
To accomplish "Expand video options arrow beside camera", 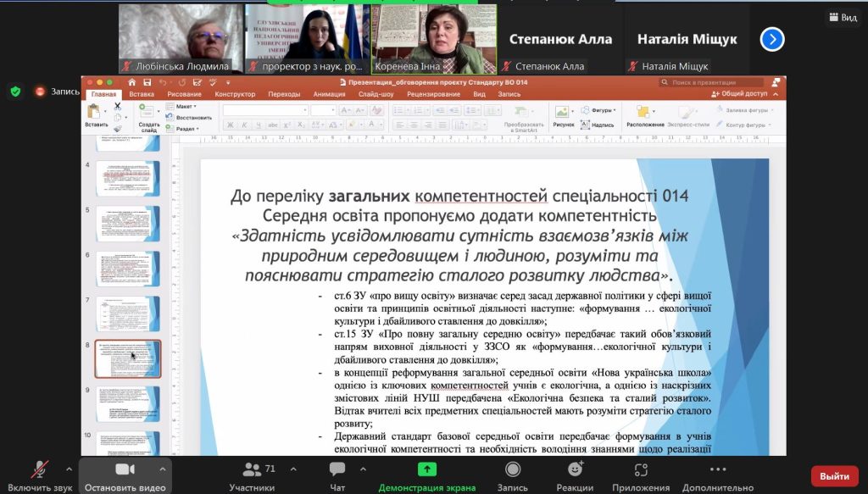I will [163, 469].
